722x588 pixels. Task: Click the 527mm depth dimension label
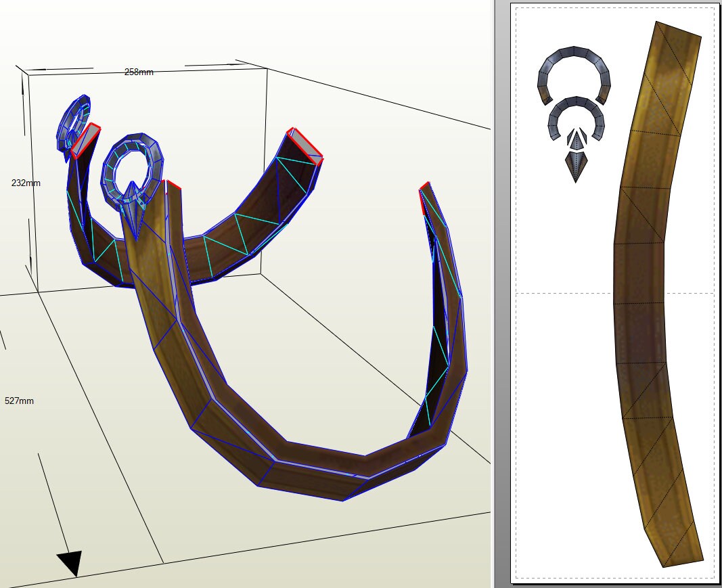[19, 401]
